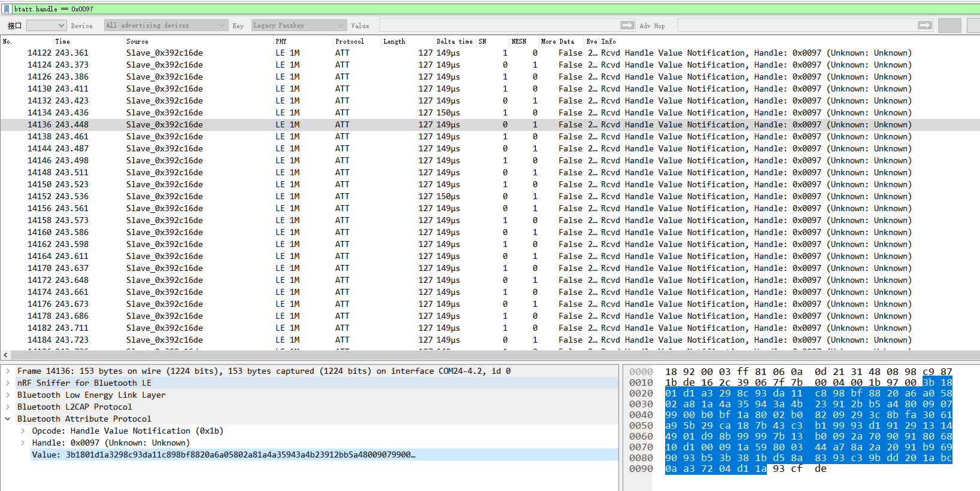Click the left arrow of horizontal scrollbar

tap(5, 355)
